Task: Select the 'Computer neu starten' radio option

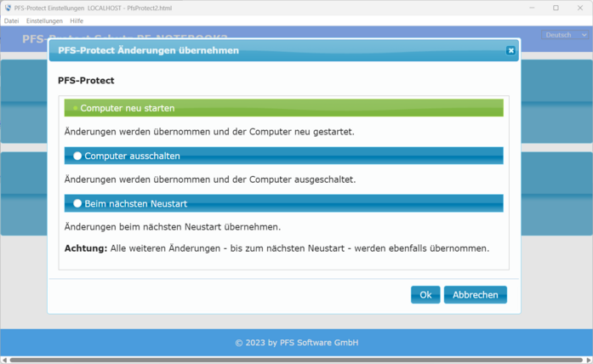Action: coord(76,108)
